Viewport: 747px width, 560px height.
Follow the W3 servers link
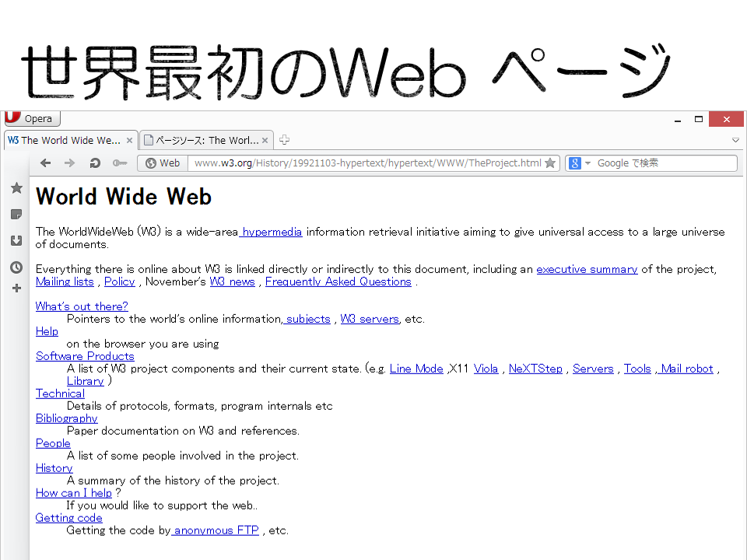point(370,319)
